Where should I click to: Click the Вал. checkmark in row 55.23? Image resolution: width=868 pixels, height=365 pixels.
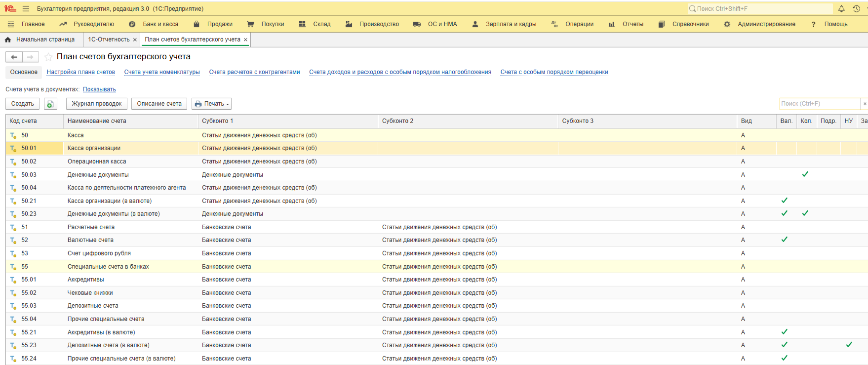(785, 345)
